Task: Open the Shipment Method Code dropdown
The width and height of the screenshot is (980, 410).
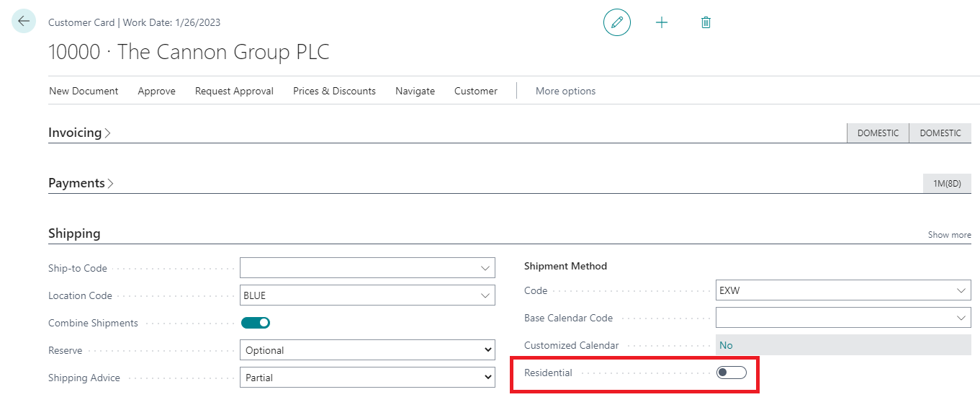Action: coord(961,290)
